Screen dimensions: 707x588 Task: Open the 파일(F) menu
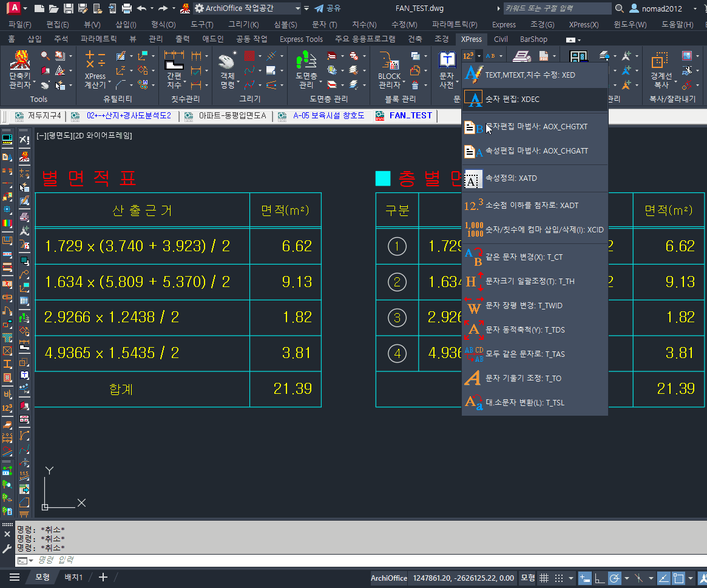click(20, 24)
